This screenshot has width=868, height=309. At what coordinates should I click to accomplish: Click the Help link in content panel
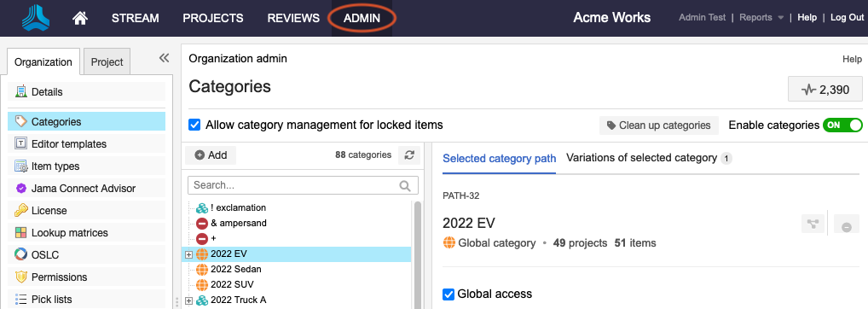click(x=852, y=59)
